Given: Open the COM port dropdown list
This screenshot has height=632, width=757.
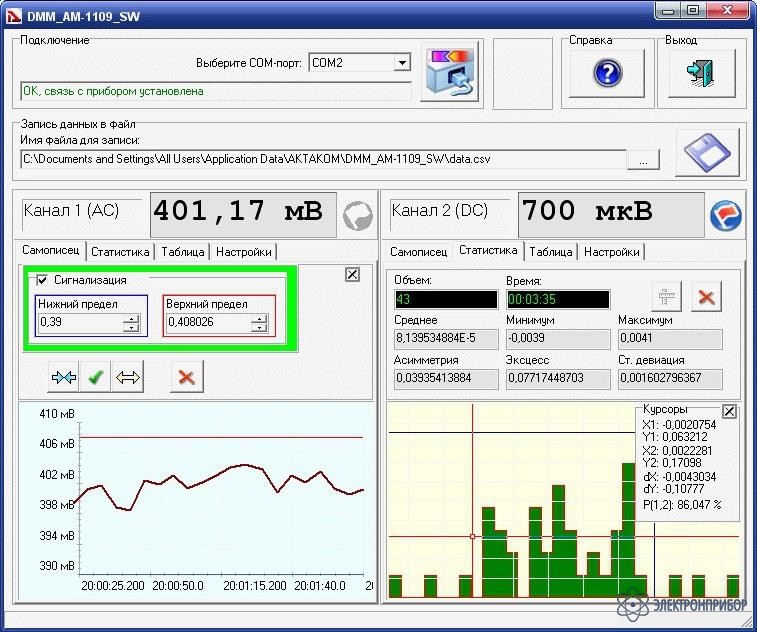Looking at the screenshot, I should 402,63.
